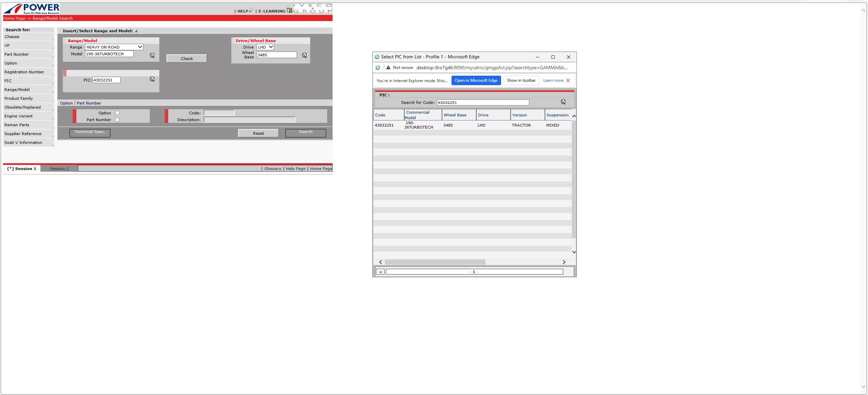The image size is (868, 395).
Task: Click the Option link above radio buttons
Action: point(66,103)
